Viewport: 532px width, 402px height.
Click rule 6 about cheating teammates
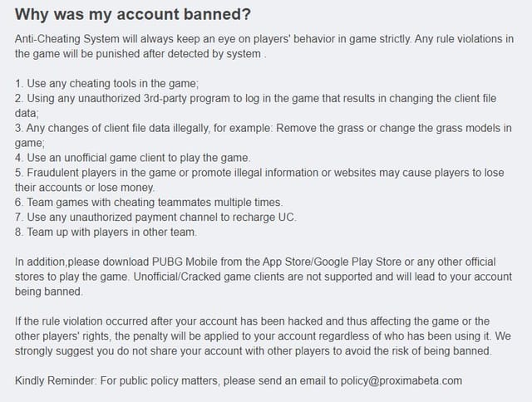149,203
